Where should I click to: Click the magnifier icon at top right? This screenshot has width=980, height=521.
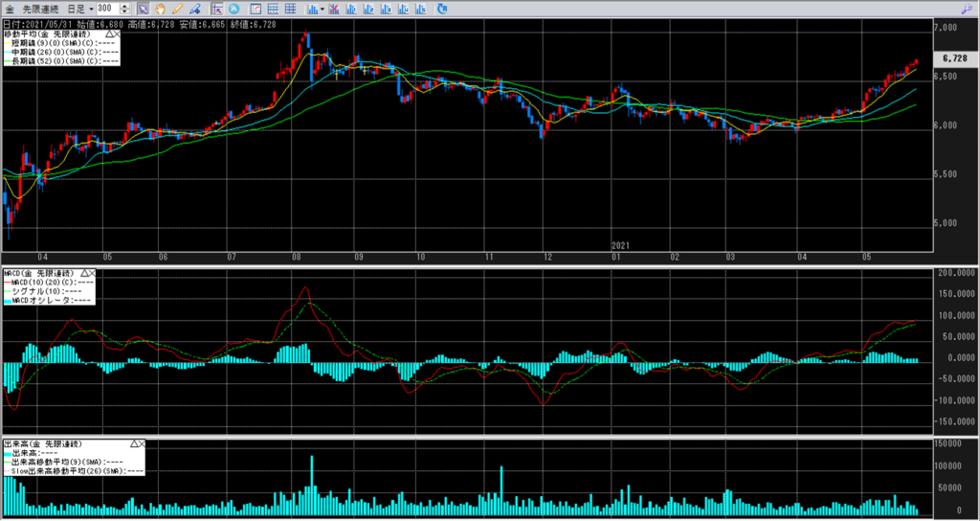(x=966, y=8)
